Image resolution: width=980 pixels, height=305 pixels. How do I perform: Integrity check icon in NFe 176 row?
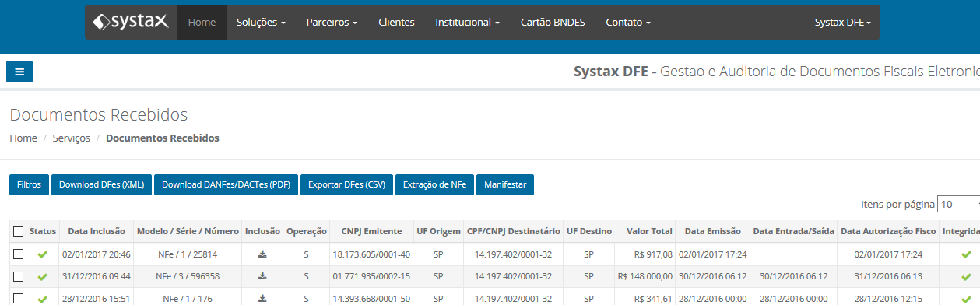point(966,298)
